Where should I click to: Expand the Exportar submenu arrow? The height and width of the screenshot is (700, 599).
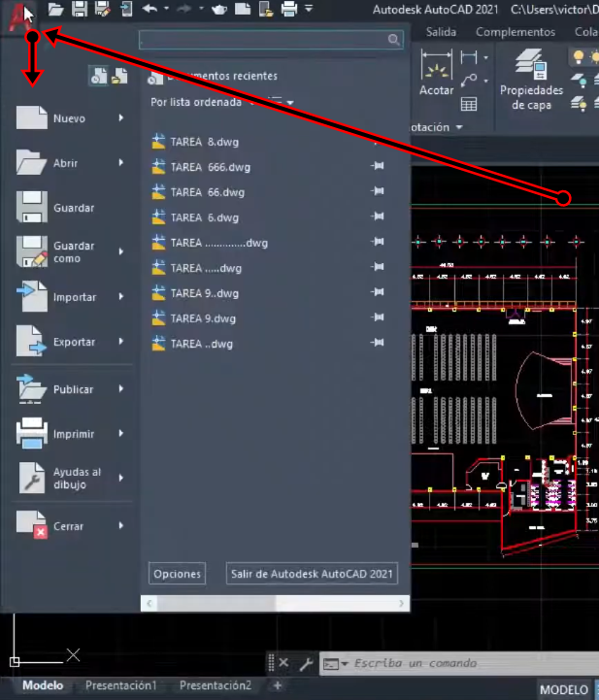pos(121,341)
